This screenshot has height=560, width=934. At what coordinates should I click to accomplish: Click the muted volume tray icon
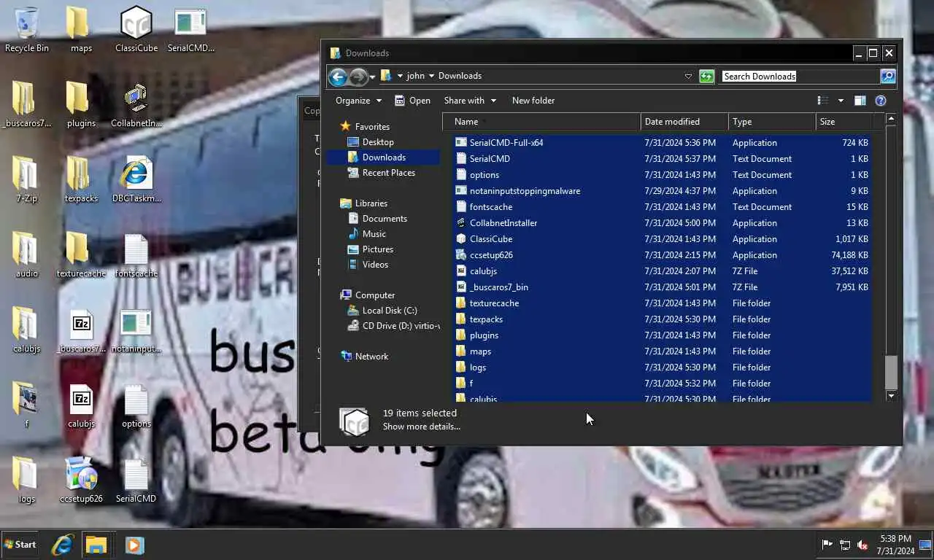click(x=862, y=545)
